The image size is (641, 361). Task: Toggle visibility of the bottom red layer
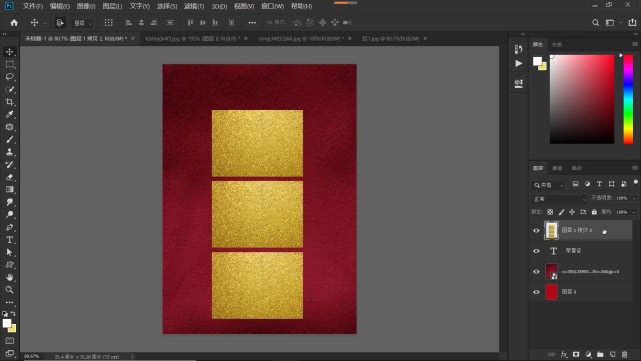(x=536, y=292)
